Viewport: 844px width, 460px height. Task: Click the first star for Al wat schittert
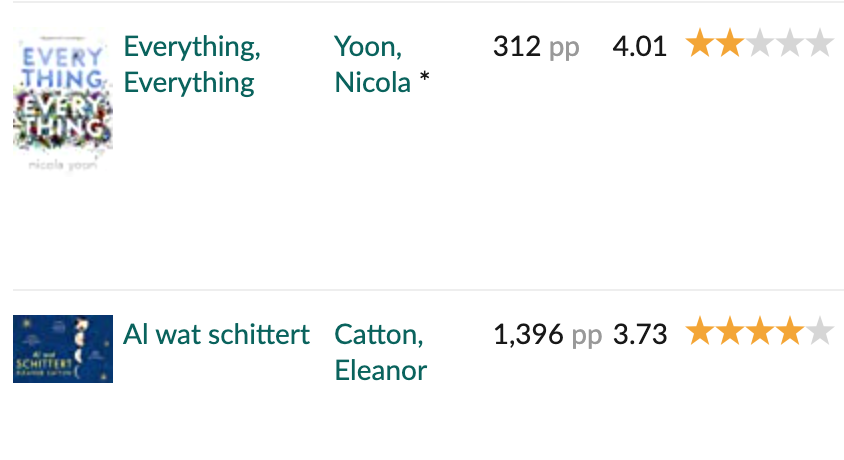click(700, 333)
